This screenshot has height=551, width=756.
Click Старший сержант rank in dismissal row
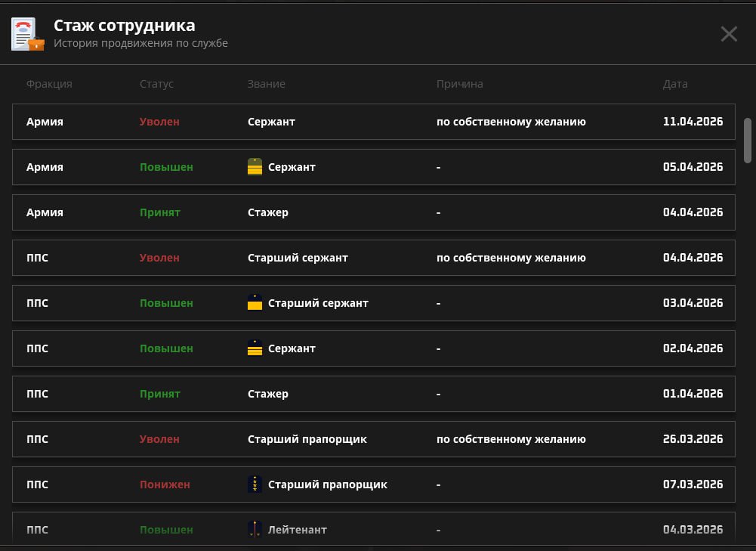pos(298,258)
